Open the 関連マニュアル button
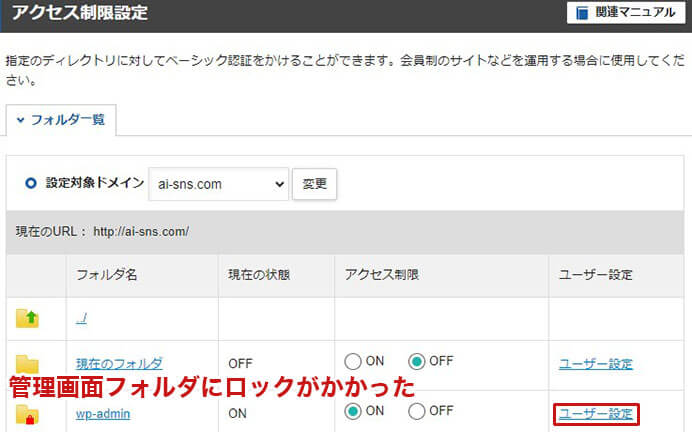Screen dimensions: 692x432 point(626,12)
